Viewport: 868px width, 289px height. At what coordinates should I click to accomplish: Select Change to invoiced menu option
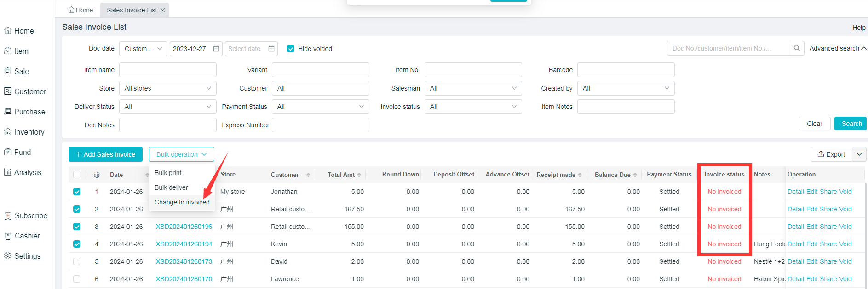tap(182, 202)
